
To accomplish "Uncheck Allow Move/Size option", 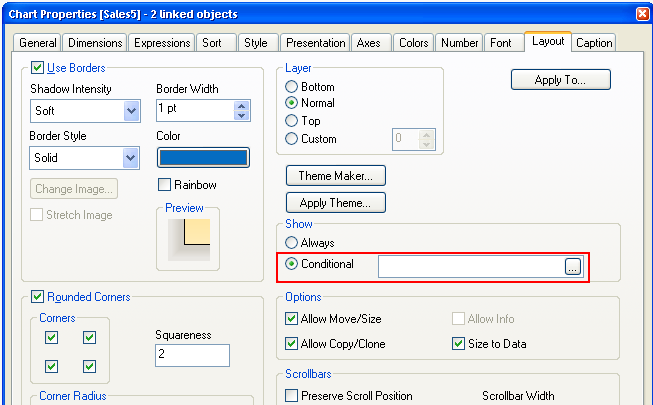I will tap(293, 319).
